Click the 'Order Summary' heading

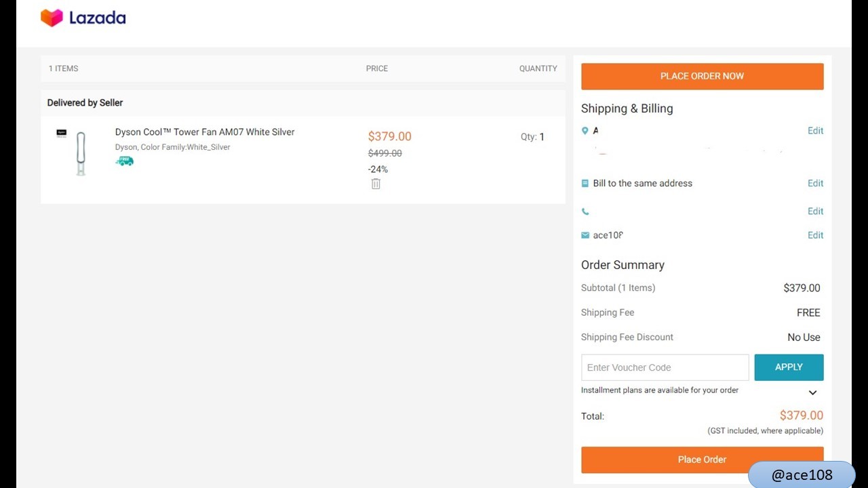(623, 265)
